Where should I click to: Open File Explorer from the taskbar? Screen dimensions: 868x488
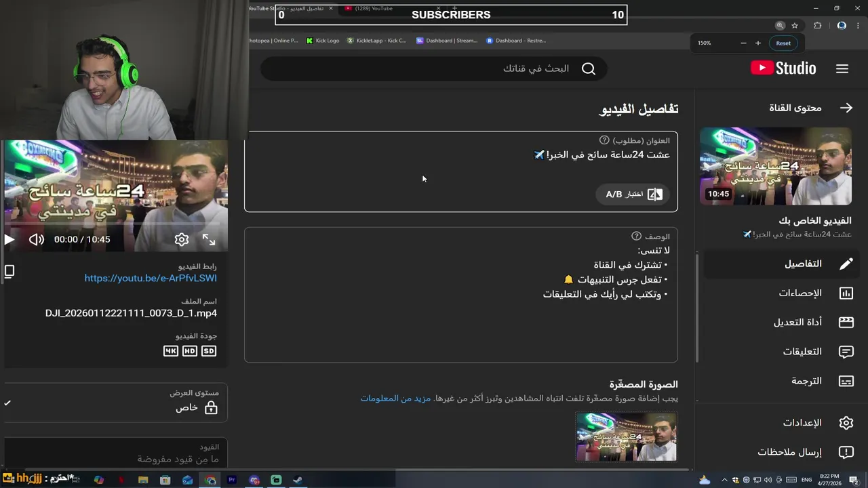pyautogui.click(x=143, y=480)
